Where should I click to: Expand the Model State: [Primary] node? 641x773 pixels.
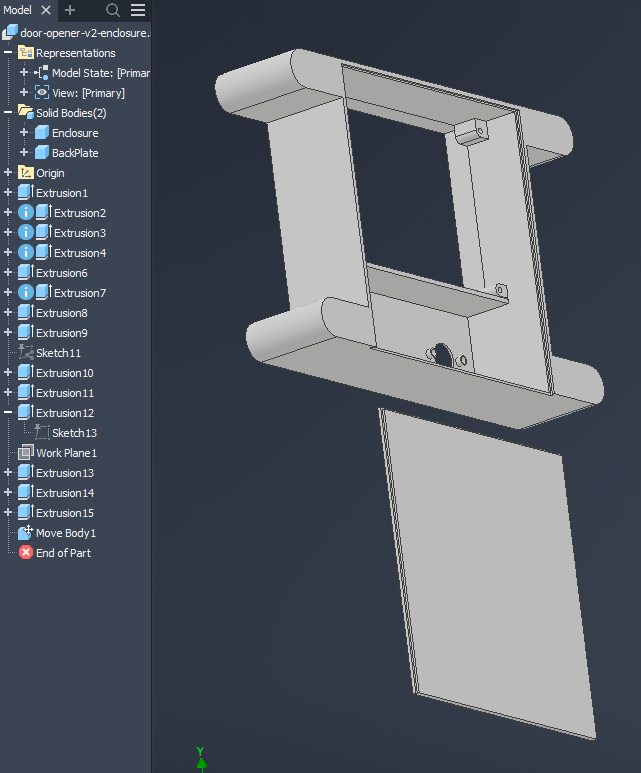(24, 72)
